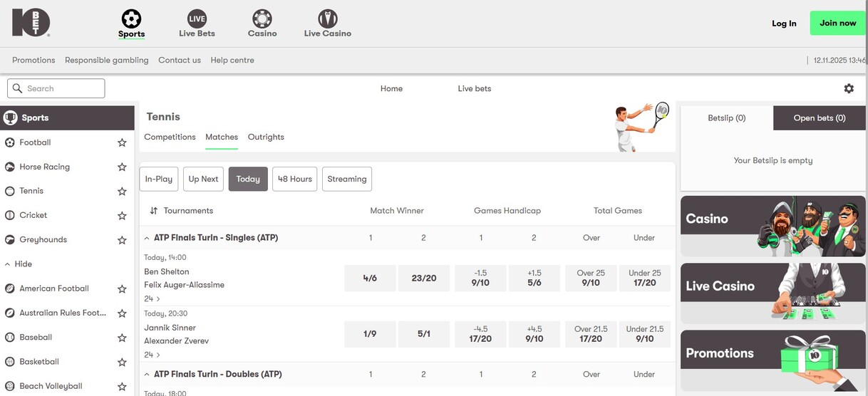
Task: Open the Promotions gift banner
Action: coord(773,360)
